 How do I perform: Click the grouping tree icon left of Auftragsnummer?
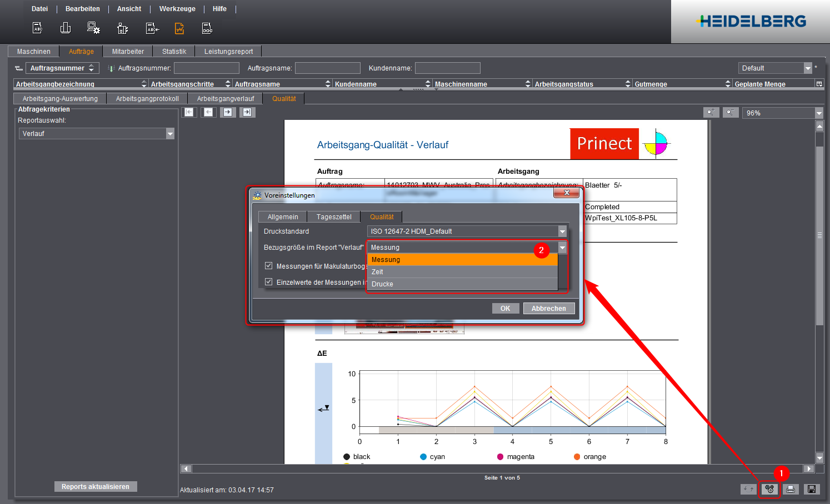pos(19,68)
